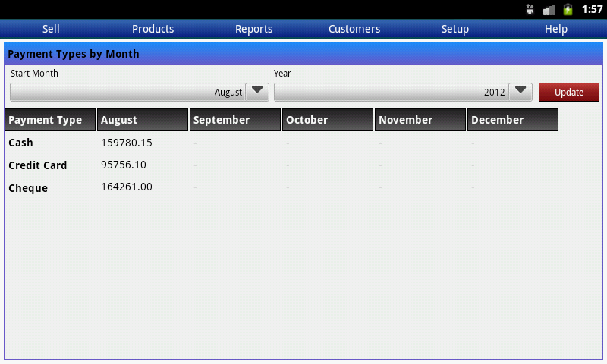
Task: Click the 2012 year field
Action: coord(391,92)
